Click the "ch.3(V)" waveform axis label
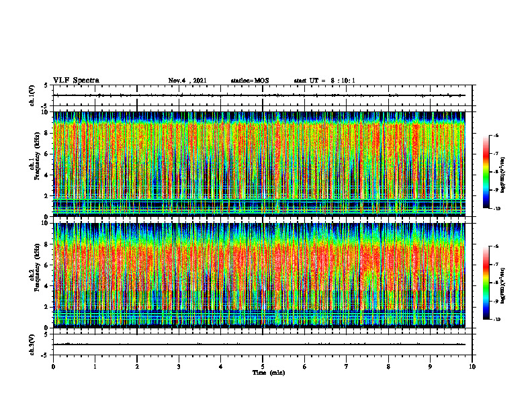This screenshot has height=411, width=532. [32, 345]
